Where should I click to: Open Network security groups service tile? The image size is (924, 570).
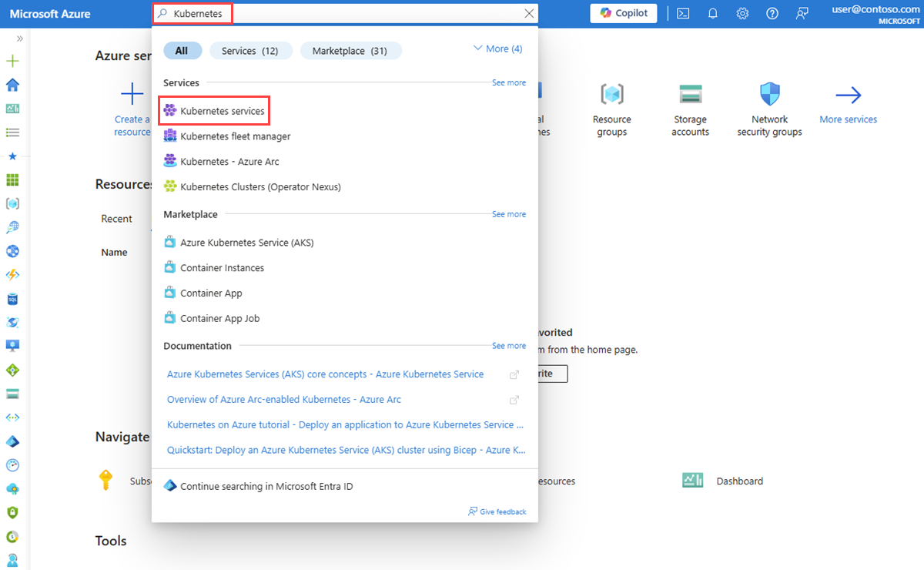point(770,109)
